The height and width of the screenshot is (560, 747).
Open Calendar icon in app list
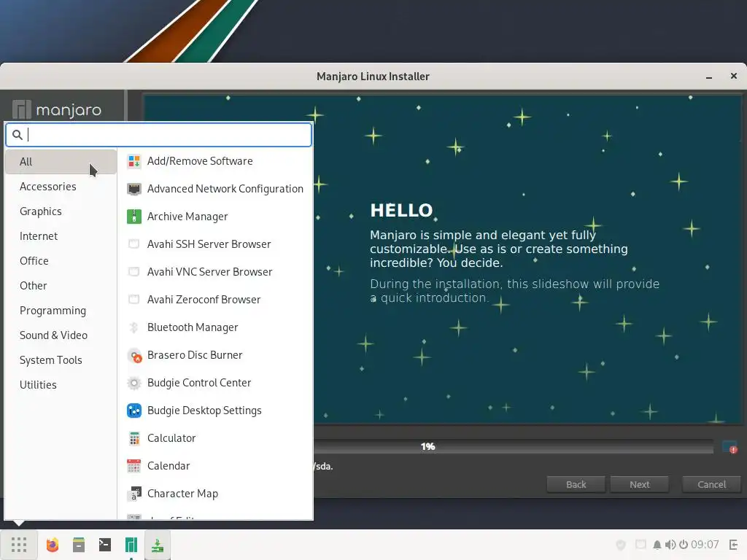pyautogui.click(x=134, y=466)
